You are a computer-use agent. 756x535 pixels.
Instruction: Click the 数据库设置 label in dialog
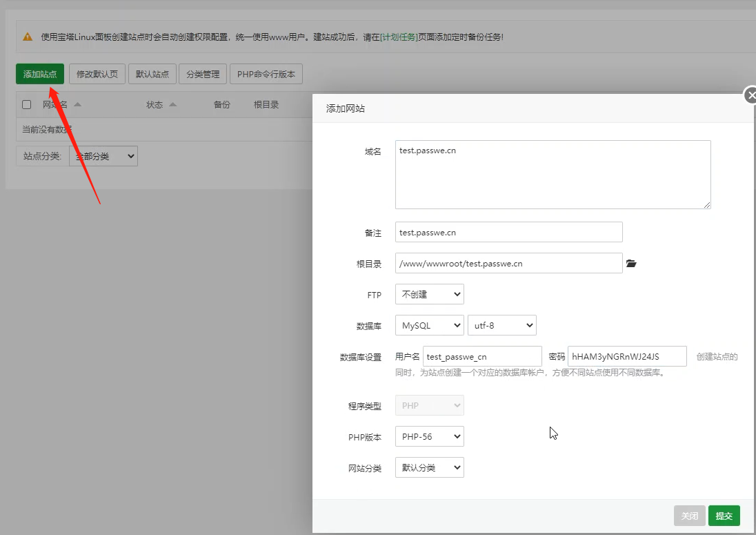coord(361,357)
